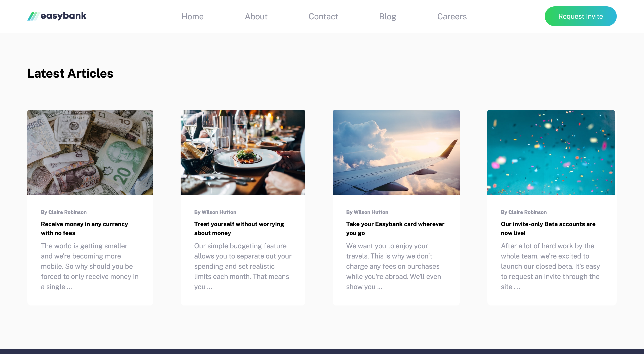Viewport: 644px width, 354px height.
Task: Open the Home navigation link
Action: tap(193, 17)
